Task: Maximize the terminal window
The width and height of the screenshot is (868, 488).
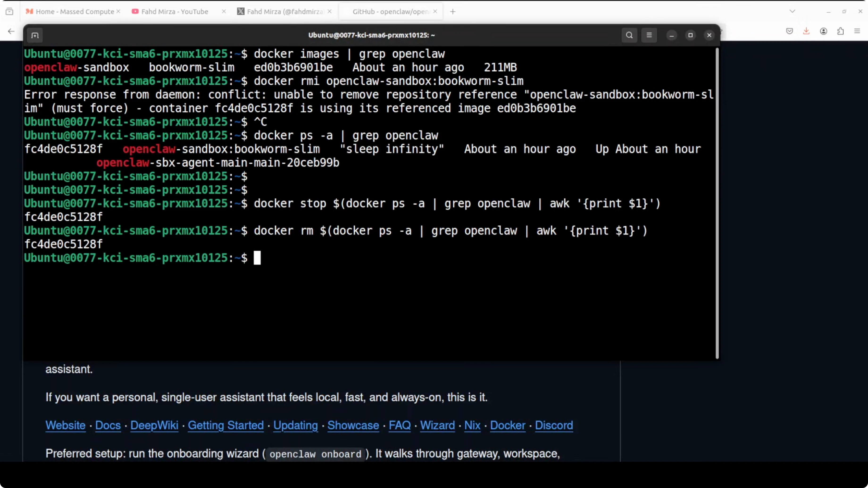Action: [690, 35]
